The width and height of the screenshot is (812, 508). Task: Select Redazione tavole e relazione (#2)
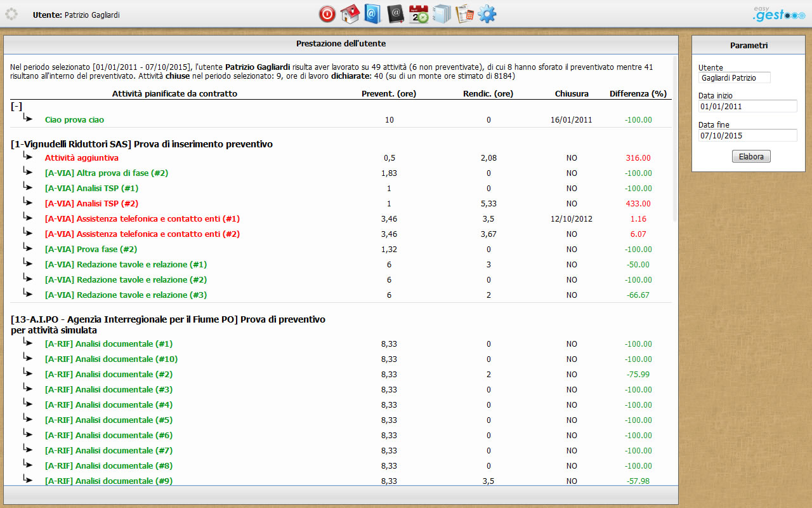click(x=126, y=279)
